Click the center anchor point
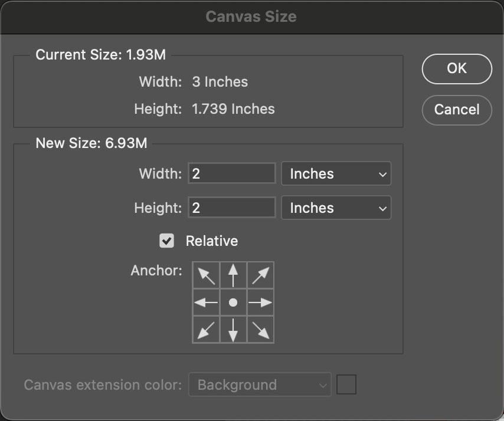 [233, 302]
